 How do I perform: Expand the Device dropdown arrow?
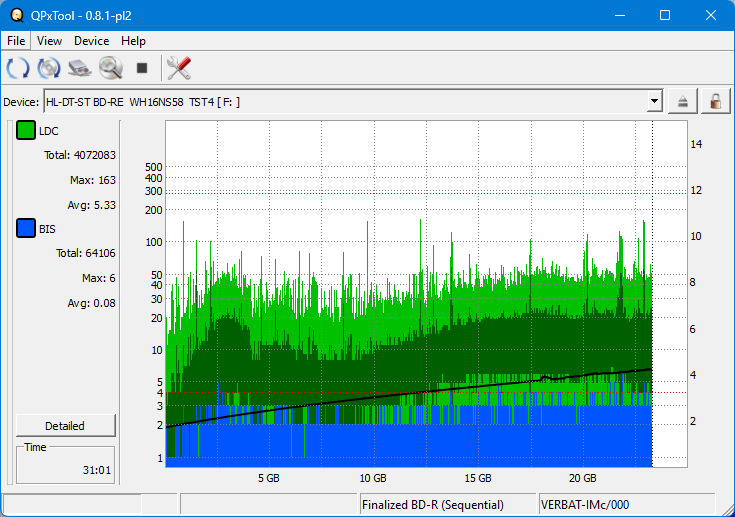[654, 101]
